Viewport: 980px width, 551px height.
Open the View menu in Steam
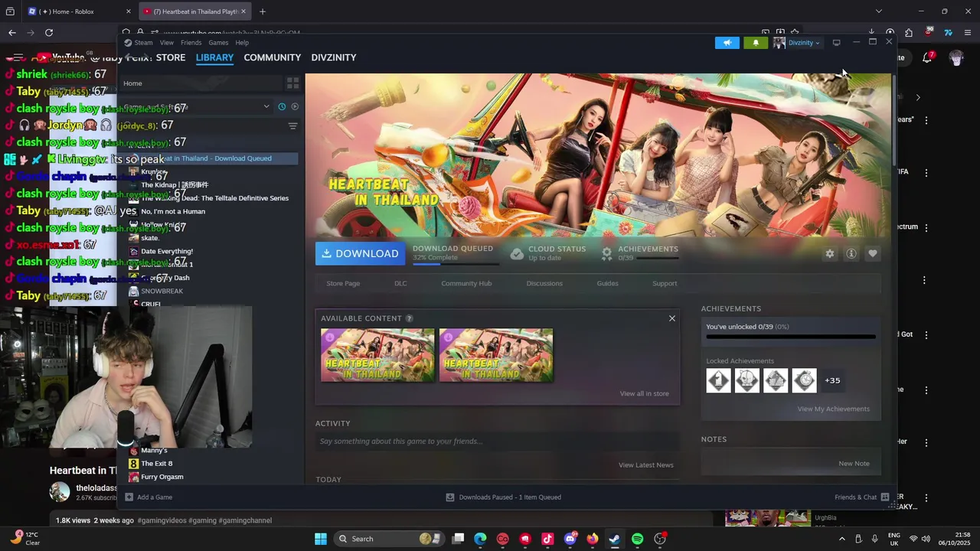pyautogui.click(x=166, y=43)
